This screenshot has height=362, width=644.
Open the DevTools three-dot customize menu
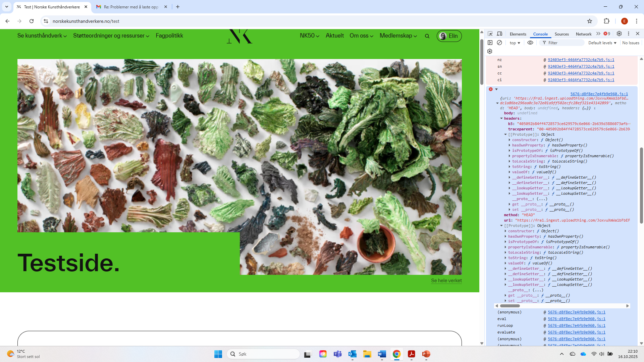[x=629, y=34]
